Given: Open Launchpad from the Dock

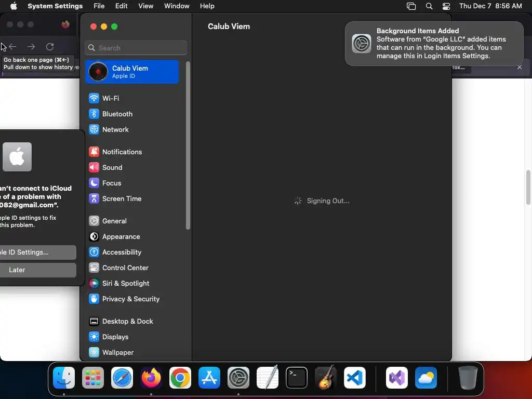Looking at the screenshot, I should point(93,378).
